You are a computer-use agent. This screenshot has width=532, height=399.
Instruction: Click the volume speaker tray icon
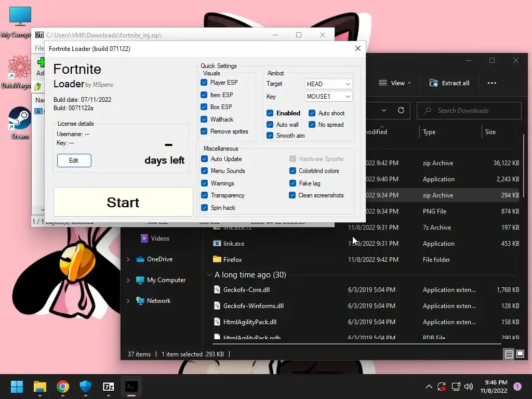point(469,387)
